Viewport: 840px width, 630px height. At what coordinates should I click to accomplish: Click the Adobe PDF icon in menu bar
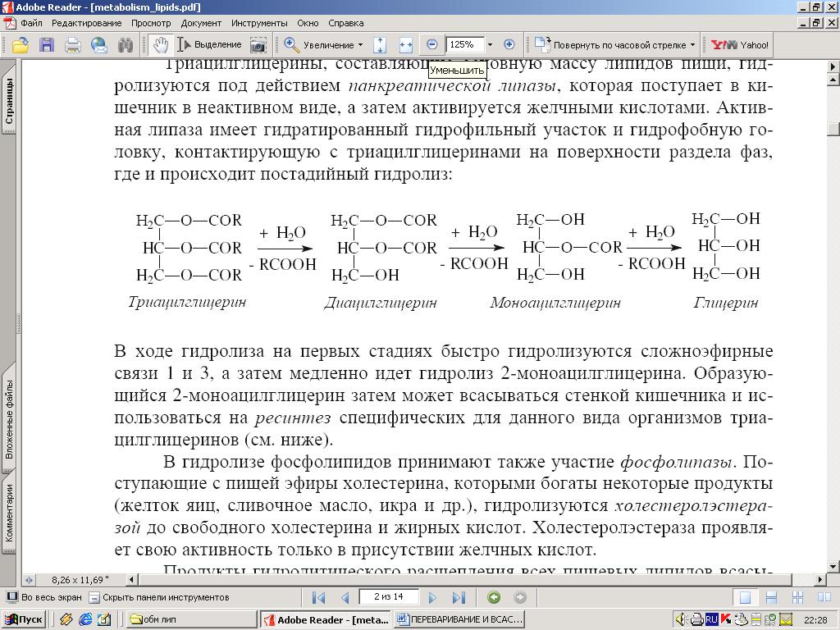click(9, 23)
